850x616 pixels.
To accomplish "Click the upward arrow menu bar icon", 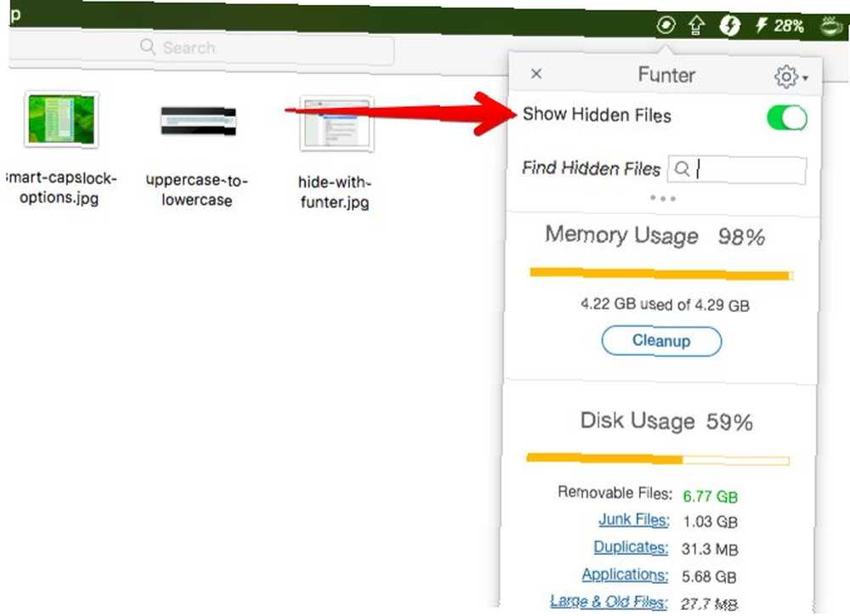I will (697, 25).
